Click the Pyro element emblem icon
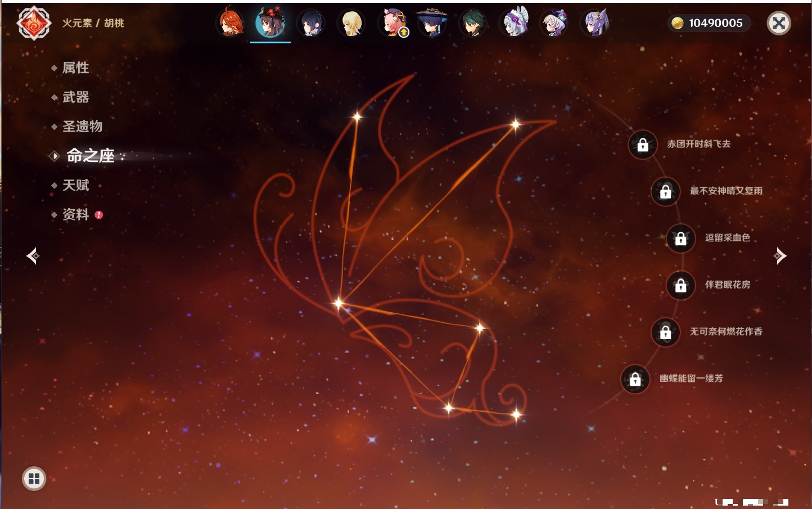Image resolution: width=812 pixels, height=509 pixels. pyautogui.click(x=34, y=23)
